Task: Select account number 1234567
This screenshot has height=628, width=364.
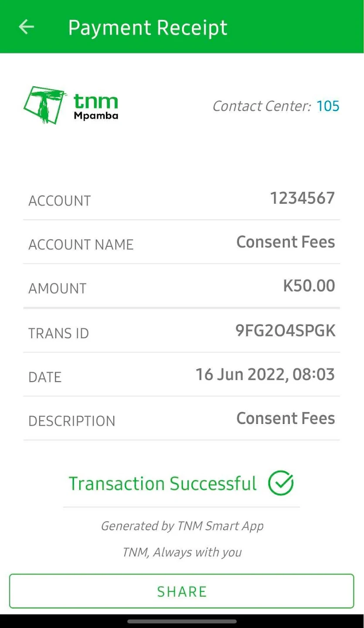Action: [x=303, y=198]
